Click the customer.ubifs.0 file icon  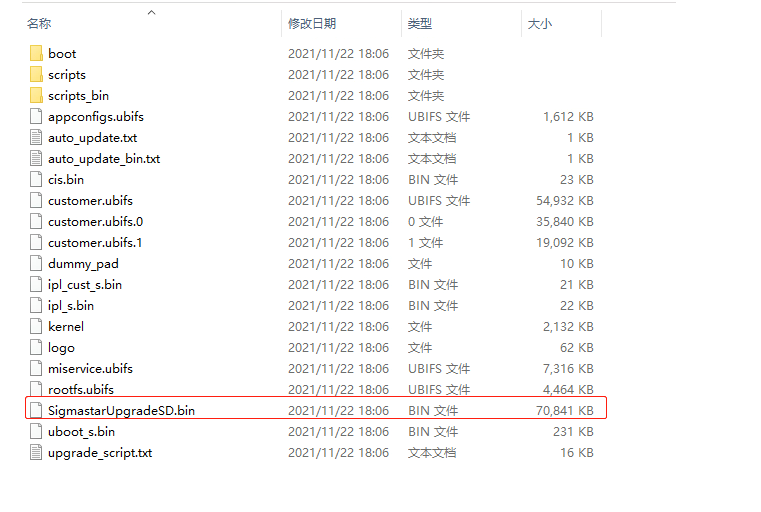pyautogui.click(x=36, y=221)
